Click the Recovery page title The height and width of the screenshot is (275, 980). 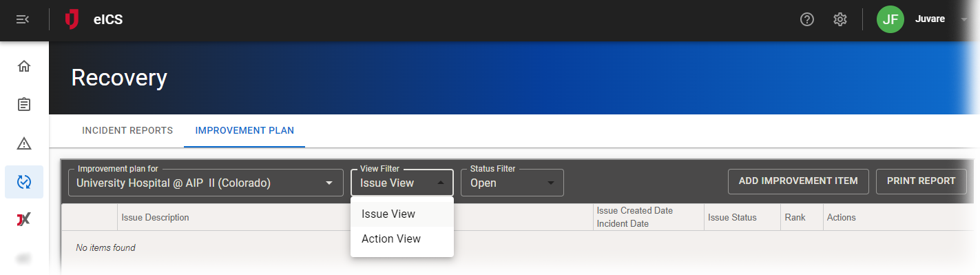coord(119,78)
